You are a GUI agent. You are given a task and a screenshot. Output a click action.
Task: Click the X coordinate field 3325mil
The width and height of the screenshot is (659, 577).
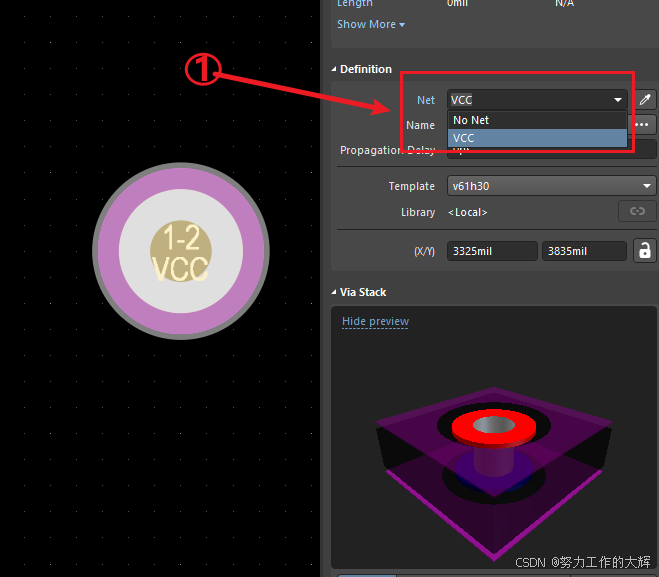coord(492,251)
